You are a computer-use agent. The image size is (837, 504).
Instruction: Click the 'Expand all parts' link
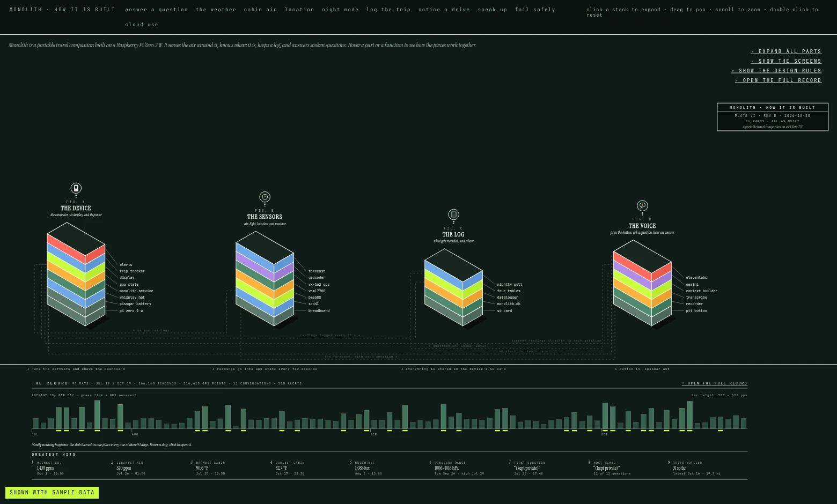(x=786, y=51)
